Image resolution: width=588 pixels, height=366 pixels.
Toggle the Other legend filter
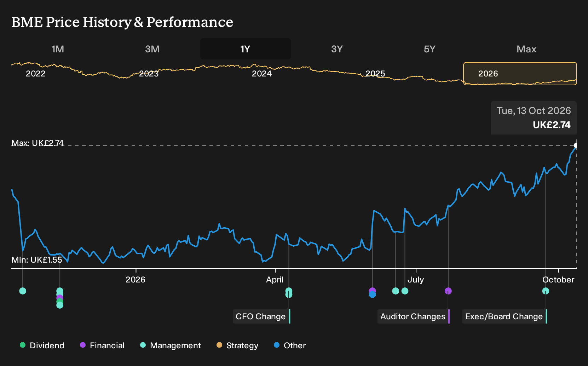point(290,345)
